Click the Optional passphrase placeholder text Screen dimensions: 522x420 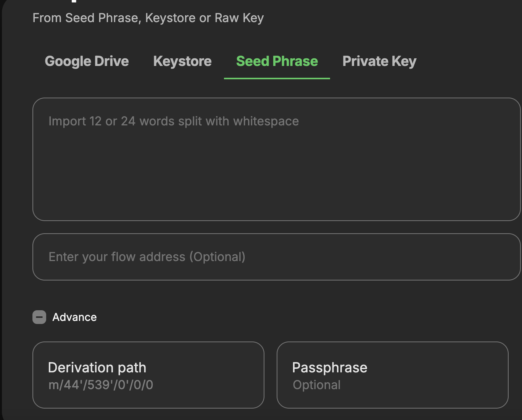tap(316, 385)
